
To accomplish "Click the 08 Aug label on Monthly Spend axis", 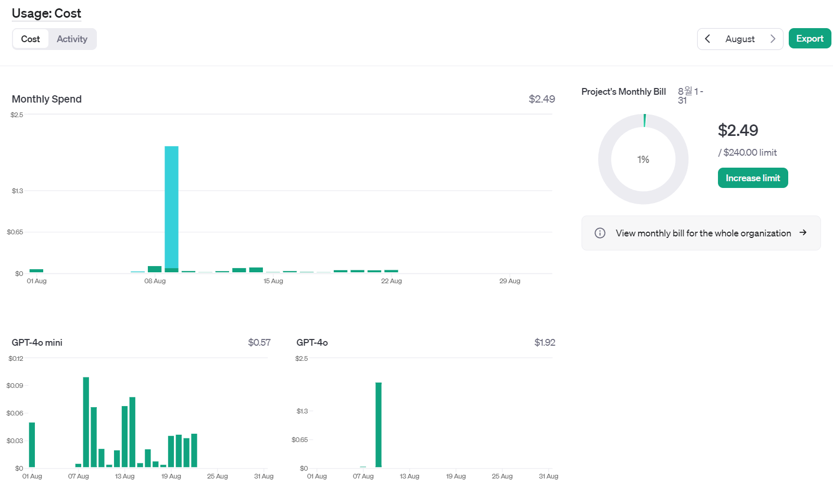I will tap(155, 281).
